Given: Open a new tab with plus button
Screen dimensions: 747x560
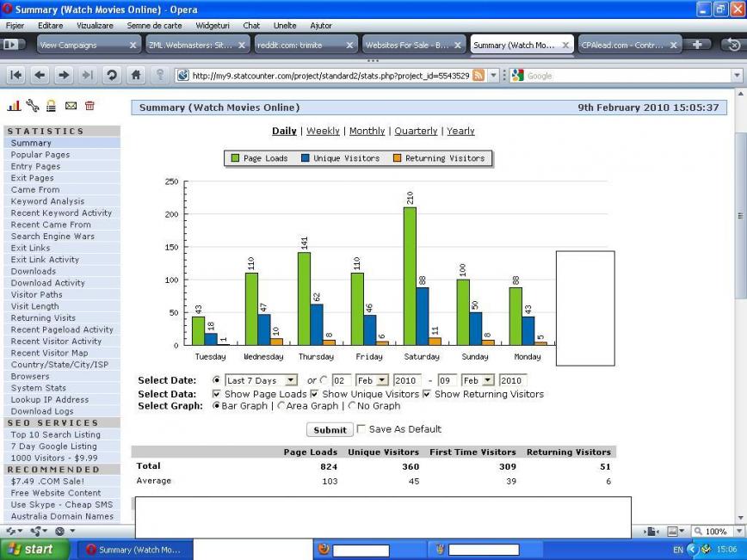Looking at the screenshot, I should (697, 45).
